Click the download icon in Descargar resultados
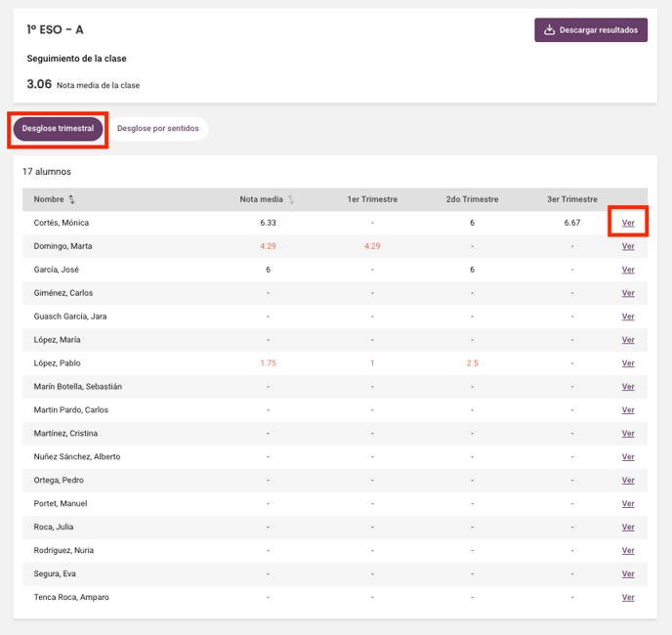Viewport: 672px width, 635px height. tap(549, 29)
